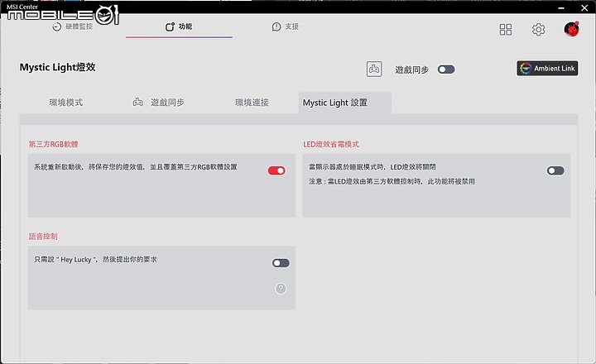Viewport: 596px width, 364px height.
Task: Open the apps grid view icon
Action: (506, 29)
